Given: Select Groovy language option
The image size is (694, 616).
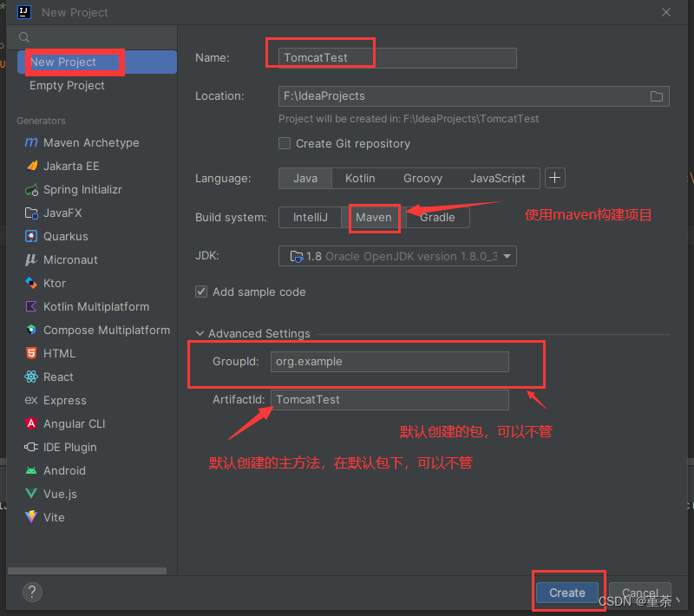Looking at the screenshot, I should tap(422, 179).
